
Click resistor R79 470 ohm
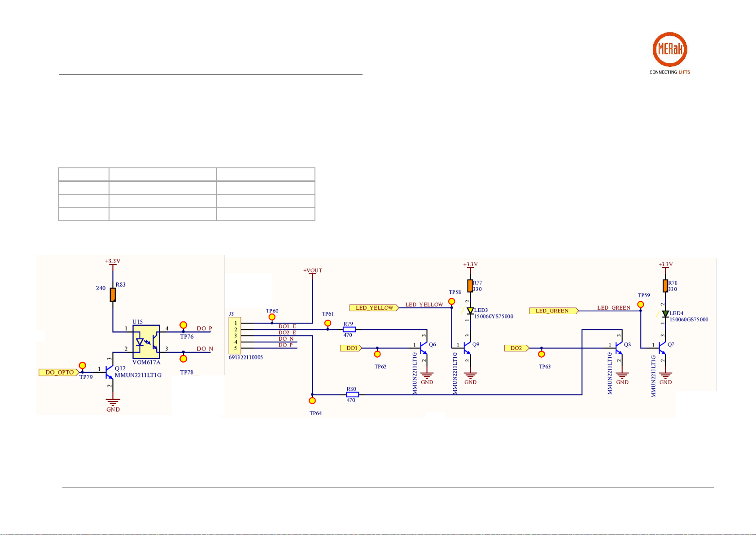(349, 329)
